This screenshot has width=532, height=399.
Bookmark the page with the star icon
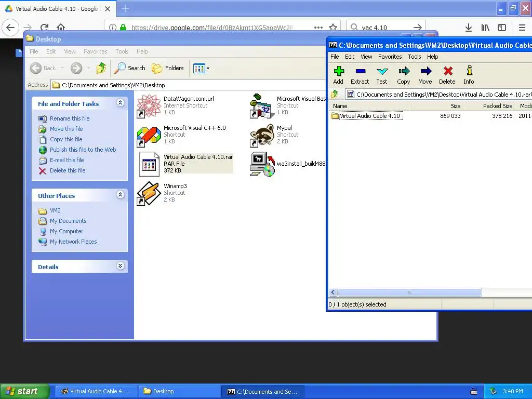(333, 28)
